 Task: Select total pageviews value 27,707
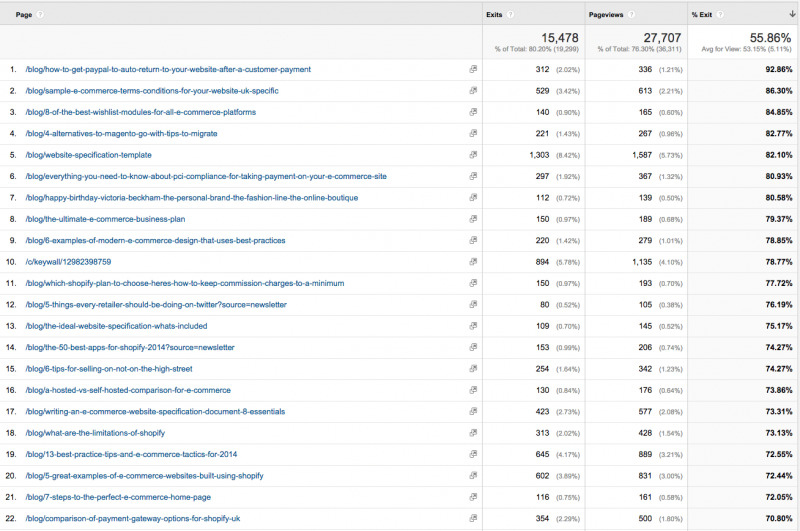(662, 38)
